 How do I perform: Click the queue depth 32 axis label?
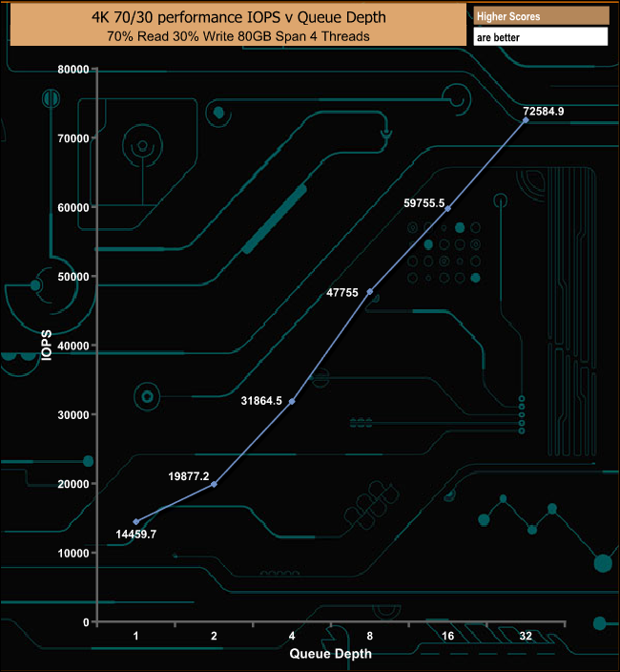pyautogui.click(x=527, y=637)
